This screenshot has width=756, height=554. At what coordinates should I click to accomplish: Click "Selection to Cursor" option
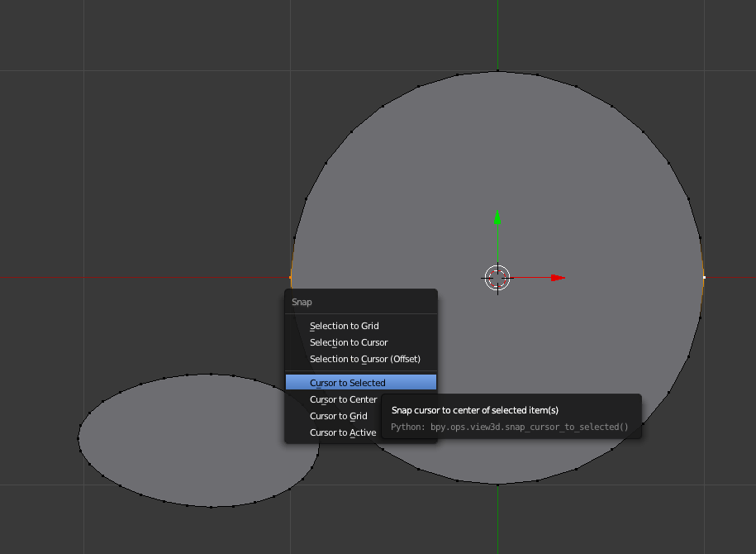(349, 342)
